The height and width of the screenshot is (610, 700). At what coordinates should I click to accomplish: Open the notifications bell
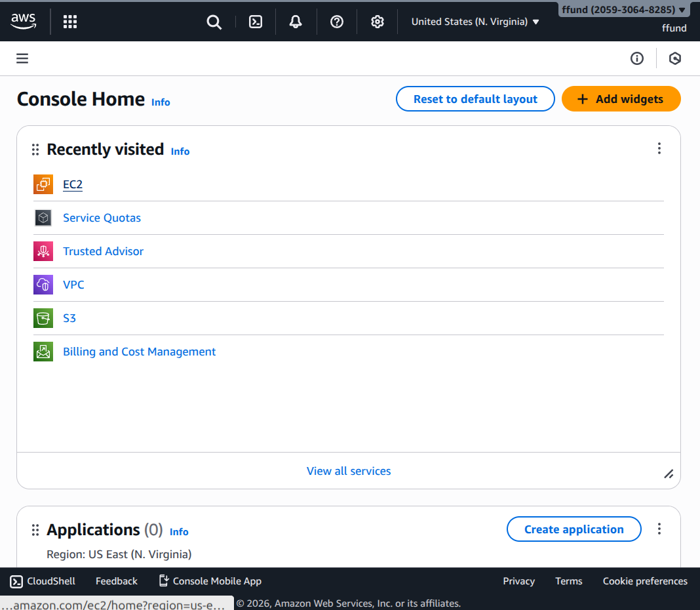[x=296, y=22]
